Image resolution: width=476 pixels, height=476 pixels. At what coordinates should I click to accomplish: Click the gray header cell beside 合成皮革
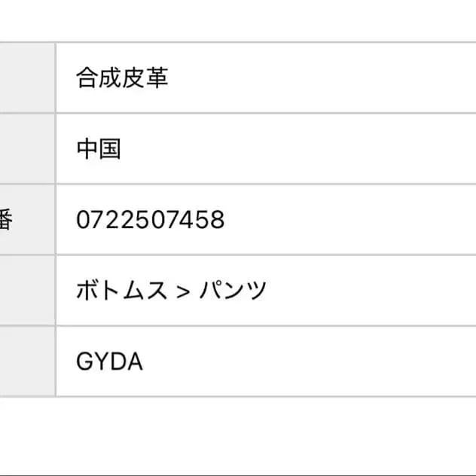(x=27, y=78)
